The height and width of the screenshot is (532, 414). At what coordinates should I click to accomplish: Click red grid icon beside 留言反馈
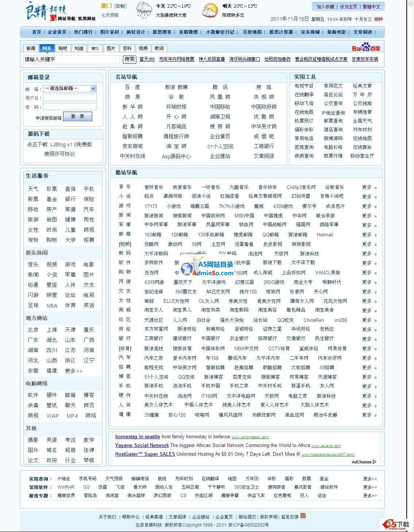tap(303, 516)
